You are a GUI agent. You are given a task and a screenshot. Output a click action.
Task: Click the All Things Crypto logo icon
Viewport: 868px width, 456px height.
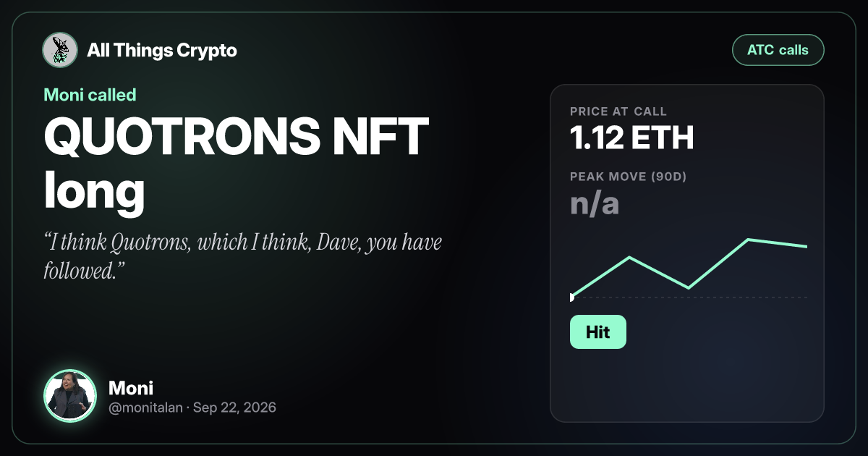[x=61, y=50]
